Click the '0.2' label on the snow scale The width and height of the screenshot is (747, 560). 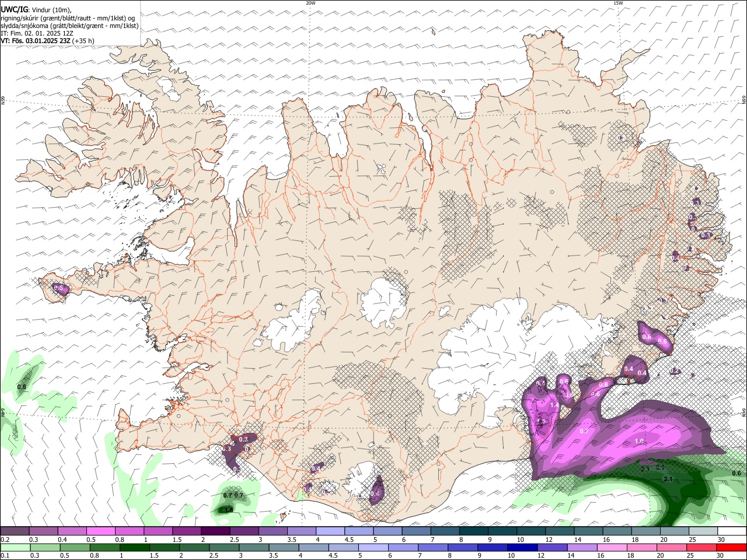pos(5,540)
